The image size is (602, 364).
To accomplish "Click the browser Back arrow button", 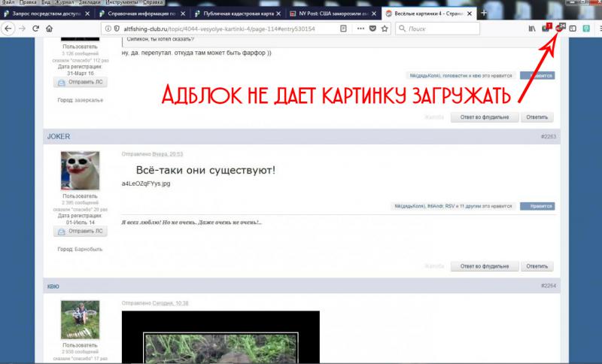I will (7, 29).
